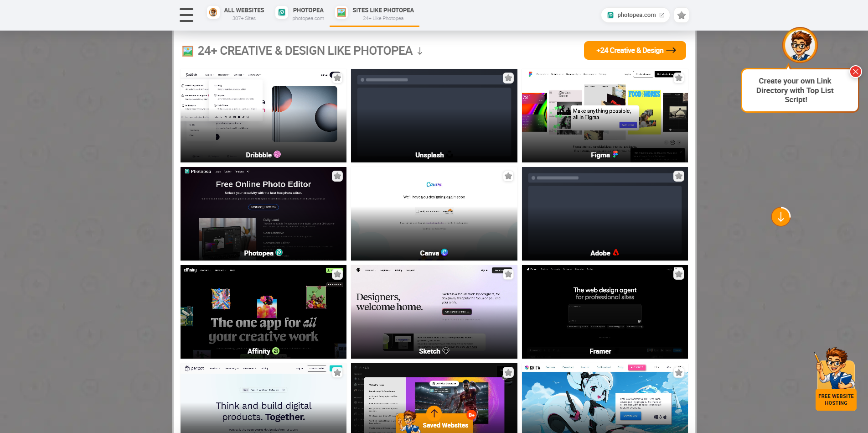Click the orange scroll-down arrow button

point(781,217)
